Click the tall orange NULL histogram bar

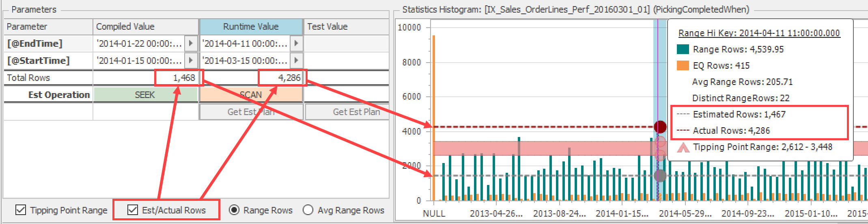coord(434,118)
